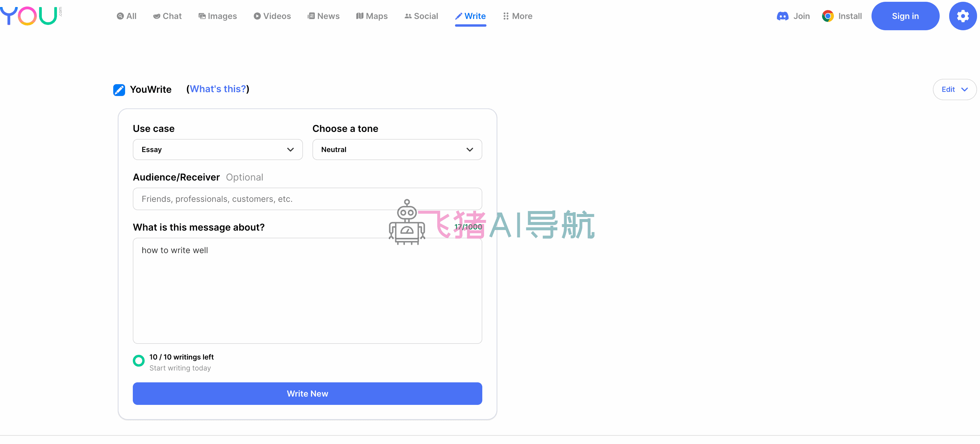980x444 pixels.
Task: Select the Maps icon
Action: point(360,16)
